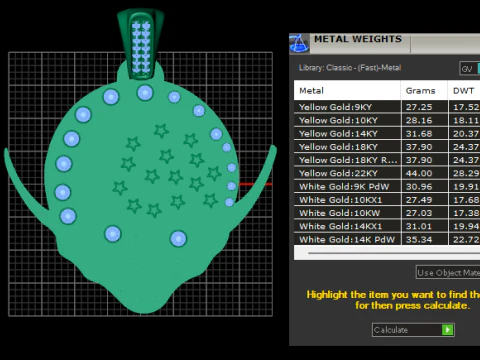Image resolution: width=480 pixels, height=360 pixels.
Task: Select the White Gold:14KX1 row
Action: click(387, 226)
